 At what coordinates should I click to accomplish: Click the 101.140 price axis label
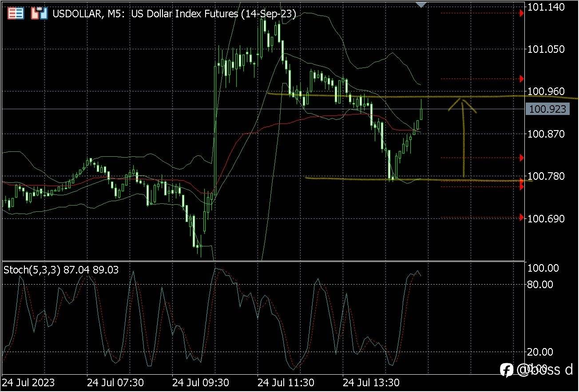point(546,7)
